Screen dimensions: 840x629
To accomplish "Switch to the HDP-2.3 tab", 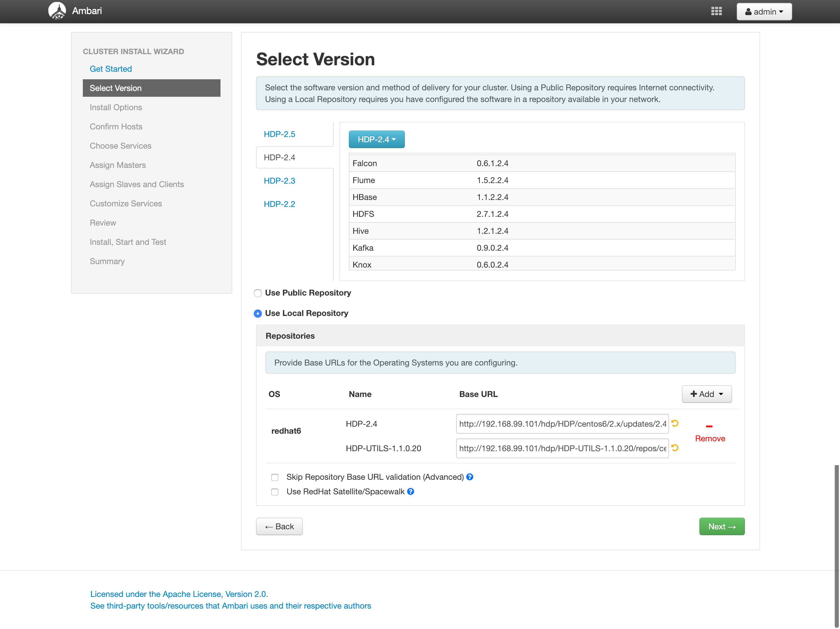I will pos(279,181).
